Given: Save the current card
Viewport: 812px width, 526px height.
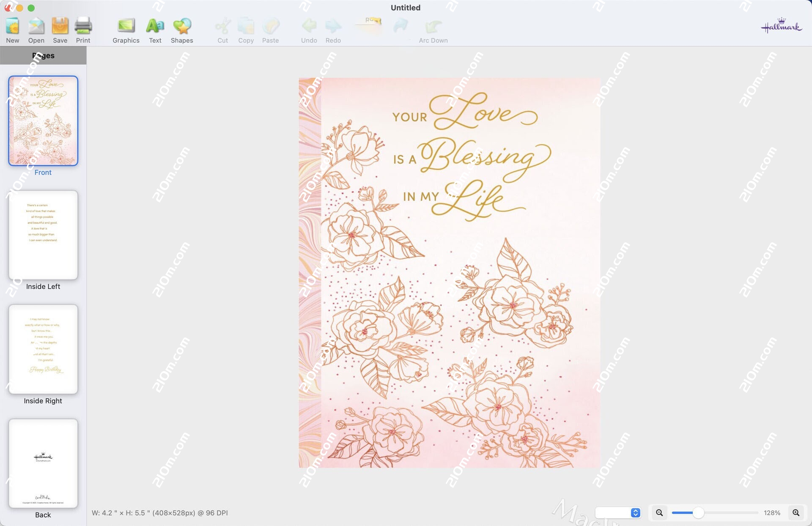Looking at the screenshot, I should [x=60, y=29].
